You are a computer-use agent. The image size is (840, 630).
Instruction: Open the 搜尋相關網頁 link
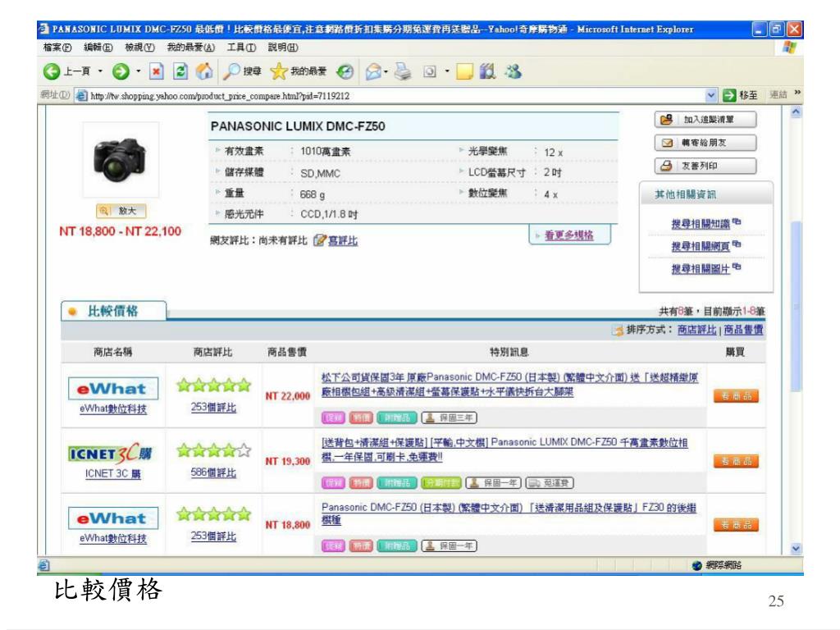[x=701, y=246]
